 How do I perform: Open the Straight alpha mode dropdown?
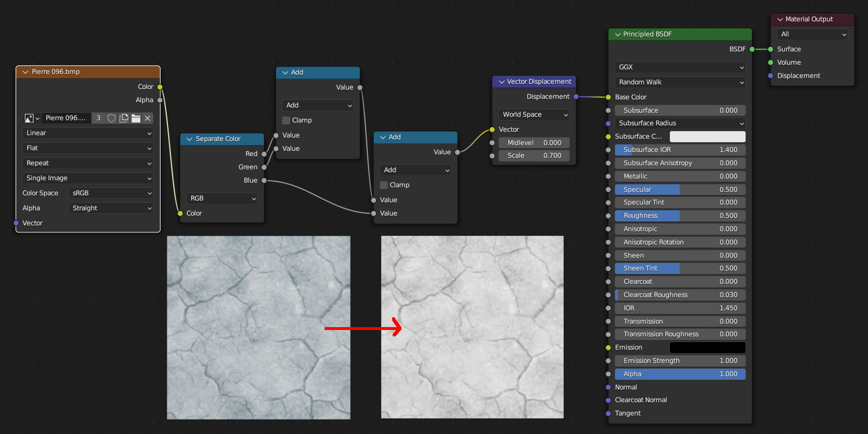click(111, 208)
